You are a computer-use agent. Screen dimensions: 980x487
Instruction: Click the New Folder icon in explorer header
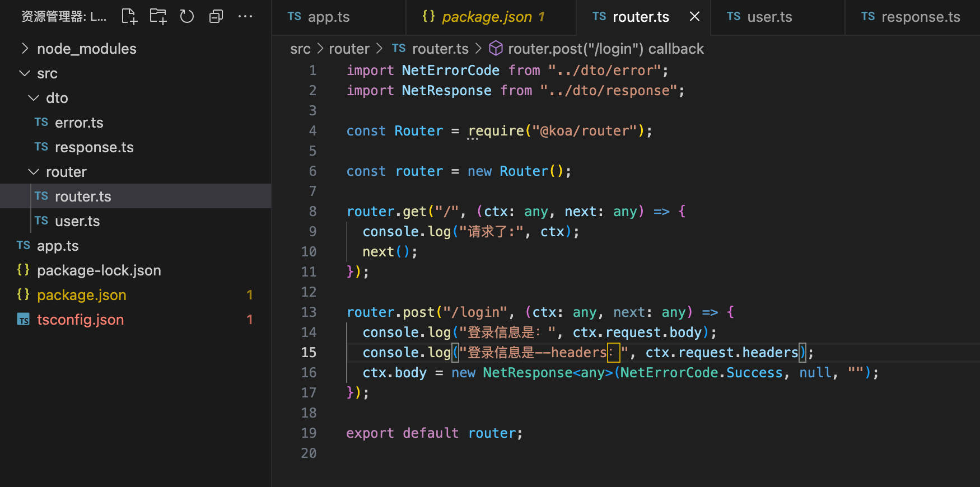coord(158,17)
